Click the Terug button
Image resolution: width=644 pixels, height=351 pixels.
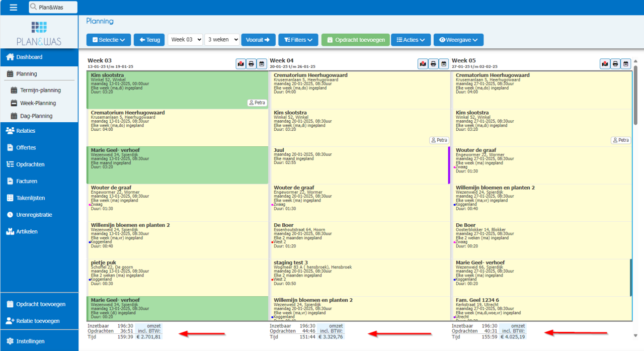(149, 40)
